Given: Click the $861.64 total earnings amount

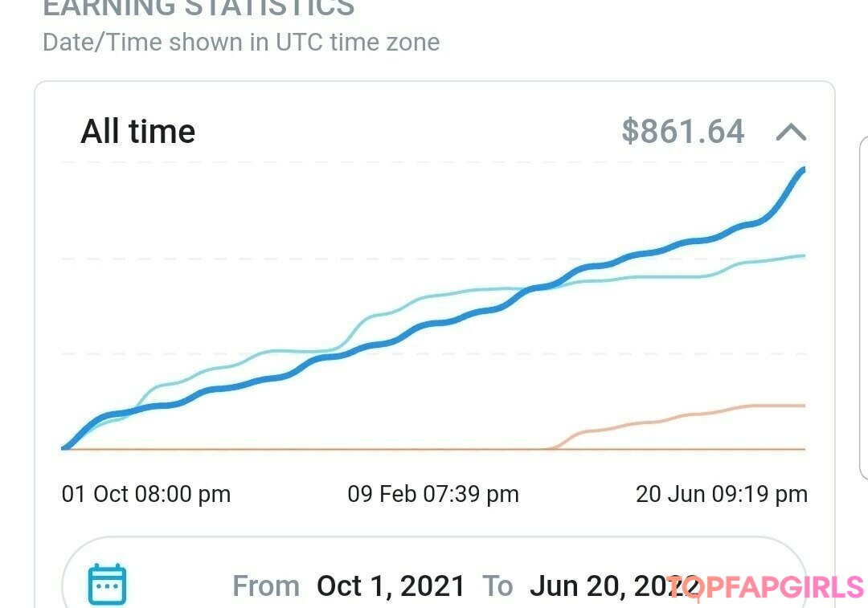Looking at the screenshot, I should (x=683, y=132).
